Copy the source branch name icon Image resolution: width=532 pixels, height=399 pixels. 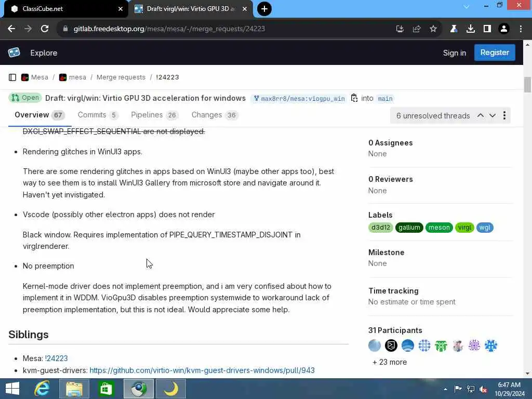tap(354, 98)
